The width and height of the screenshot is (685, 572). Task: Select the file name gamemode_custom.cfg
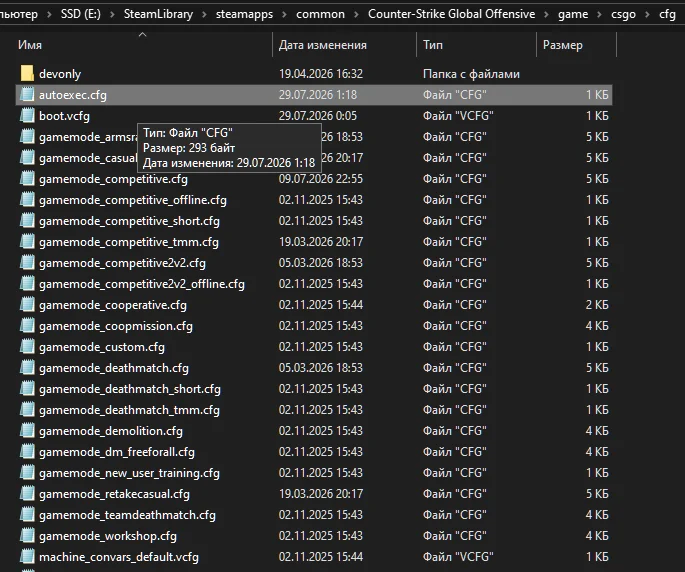(x=102, y=347)
